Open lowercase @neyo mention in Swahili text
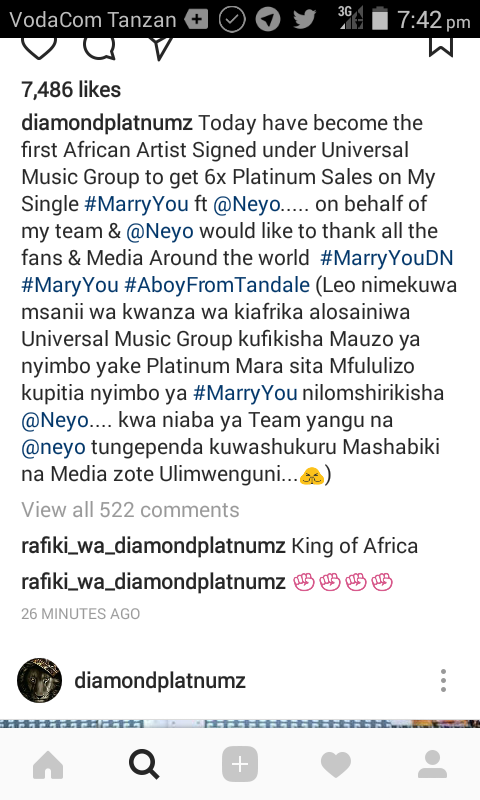This screenshot has width=480, height=800. click(x=53, y=447)
